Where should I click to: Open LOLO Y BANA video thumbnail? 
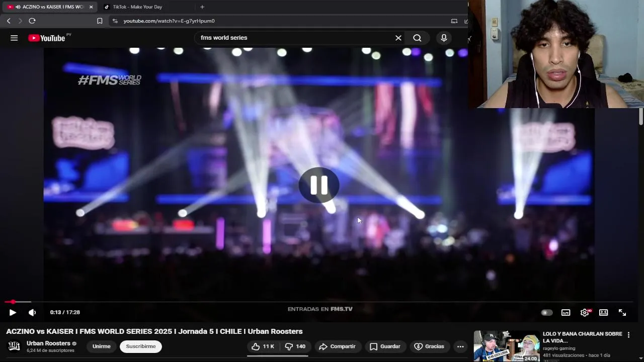coord(507,346)
